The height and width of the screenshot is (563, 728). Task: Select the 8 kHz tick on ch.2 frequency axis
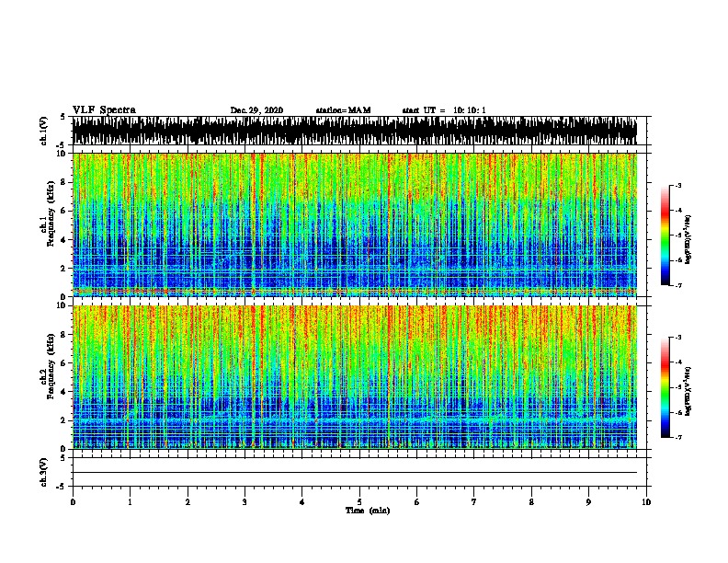[x=63, y=335]
